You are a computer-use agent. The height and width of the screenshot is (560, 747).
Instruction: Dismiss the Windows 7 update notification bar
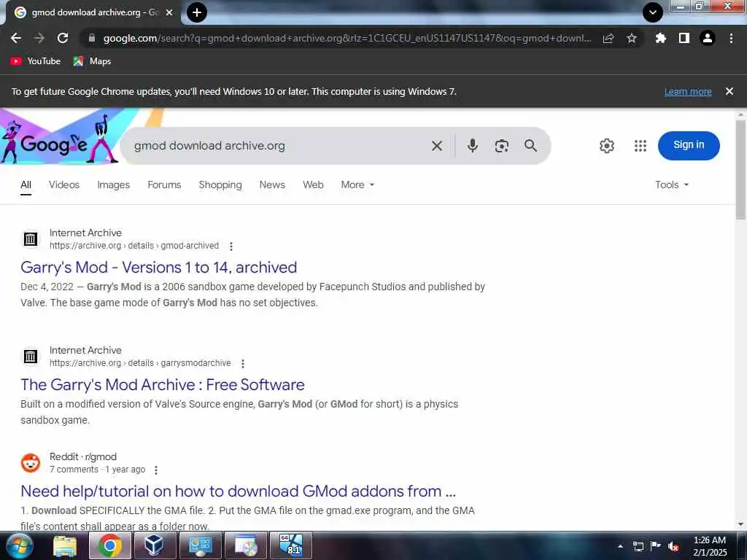tap(729, 91)
